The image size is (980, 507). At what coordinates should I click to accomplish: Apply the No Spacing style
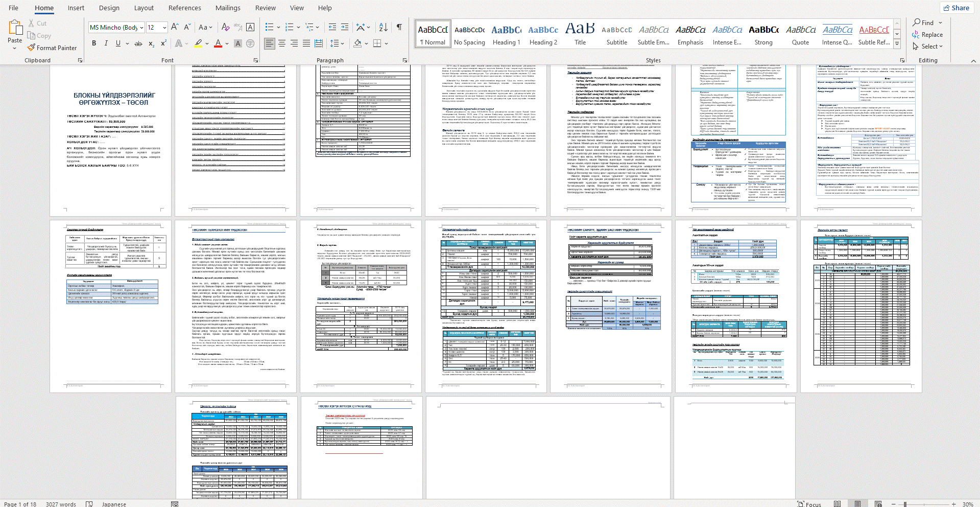coord(469,35)
